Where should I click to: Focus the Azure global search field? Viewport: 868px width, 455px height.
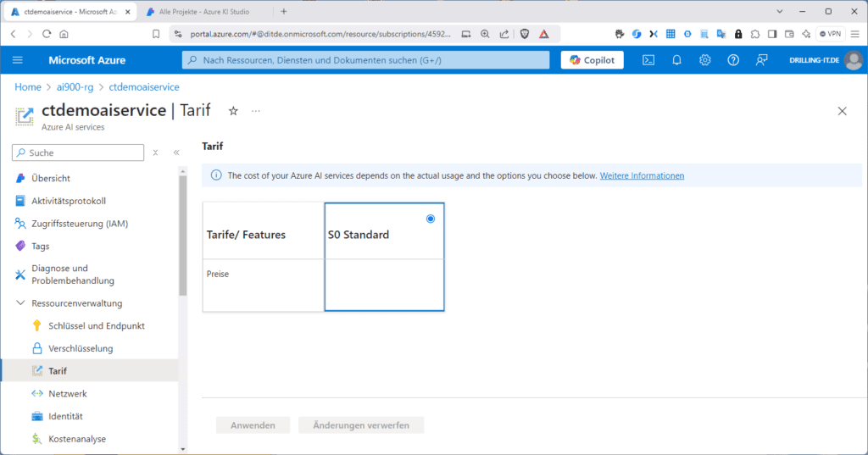click(x=366, y=60)
